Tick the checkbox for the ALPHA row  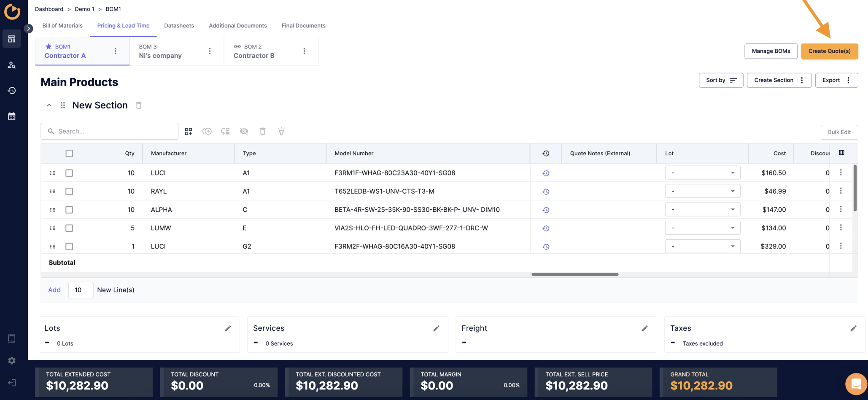pyautogui.click(x=69, y=209)
